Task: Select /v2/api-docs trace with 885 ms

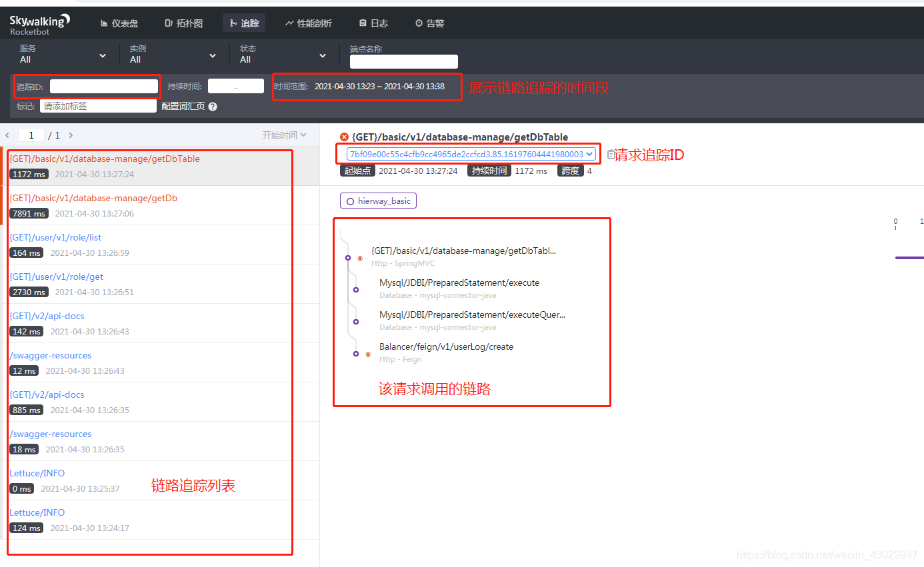Action: [x=160, y=402]
